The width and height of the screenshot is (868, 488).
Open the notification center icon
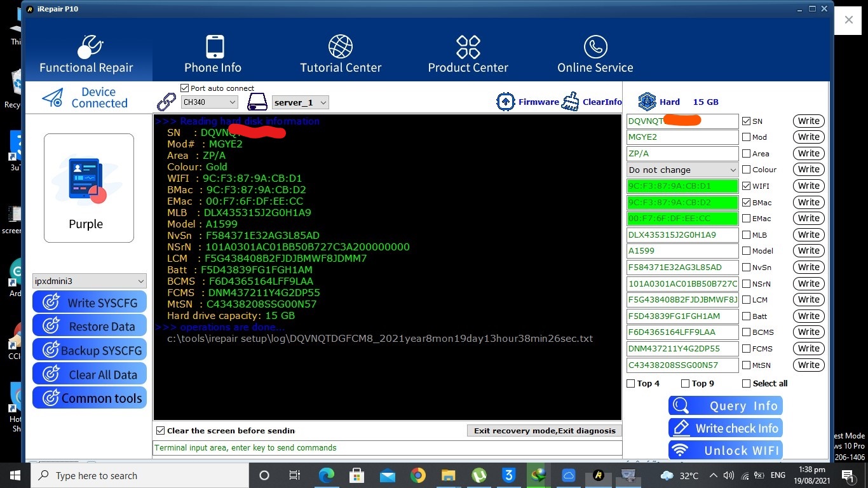point(848,475)
